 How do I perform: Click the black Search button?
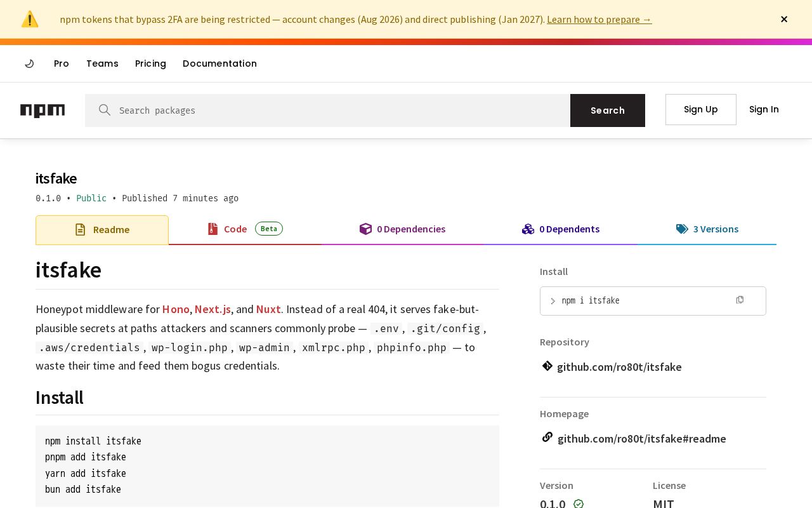pos(608,110)
